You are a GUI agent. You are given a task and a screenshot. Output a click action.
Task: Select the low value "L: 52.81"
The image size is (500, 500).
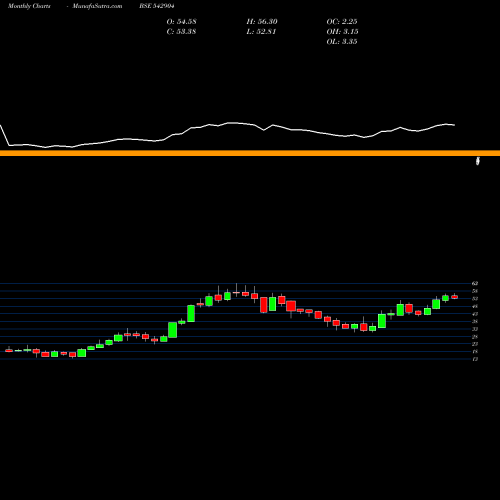tap(261, 32)
